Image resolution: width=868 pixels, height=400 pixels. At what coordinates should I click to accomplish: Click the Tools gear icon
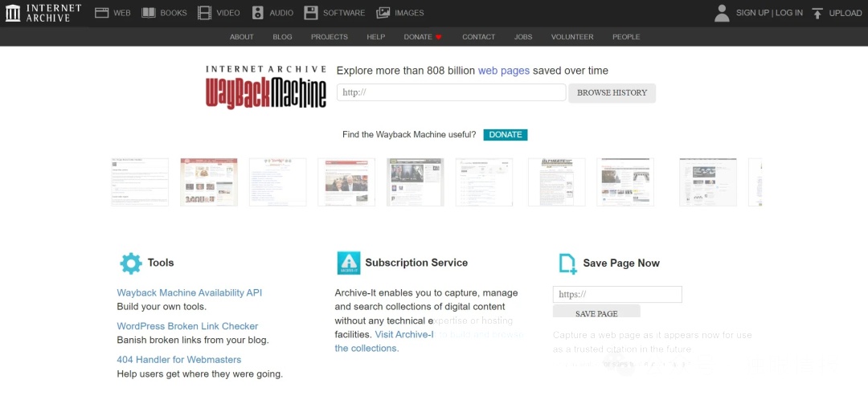click(x=131, y=263)
